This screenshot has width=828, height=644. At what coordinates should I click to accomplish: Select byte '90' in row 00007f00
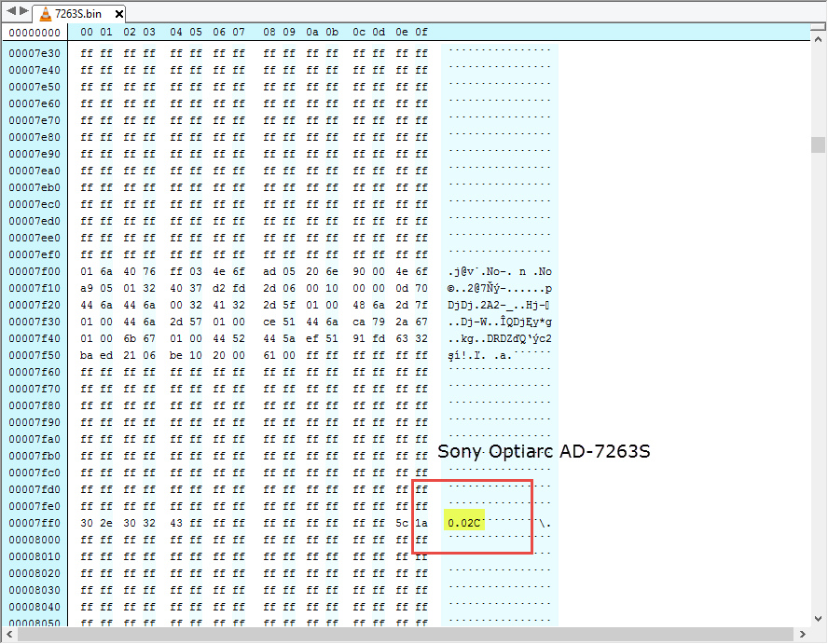(359, 271)
